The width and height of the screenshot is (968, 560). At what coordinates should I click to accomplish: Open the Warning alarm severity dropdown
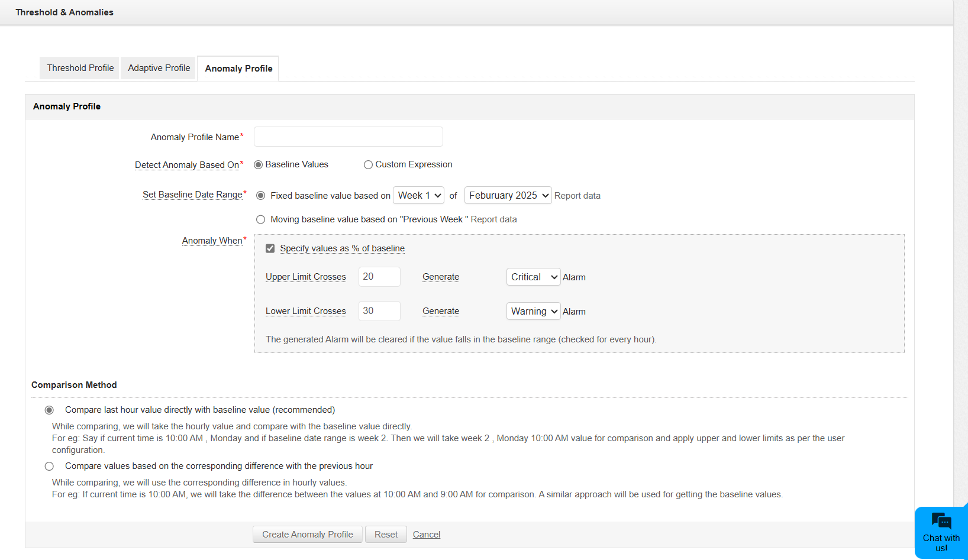tap(533, 311)
